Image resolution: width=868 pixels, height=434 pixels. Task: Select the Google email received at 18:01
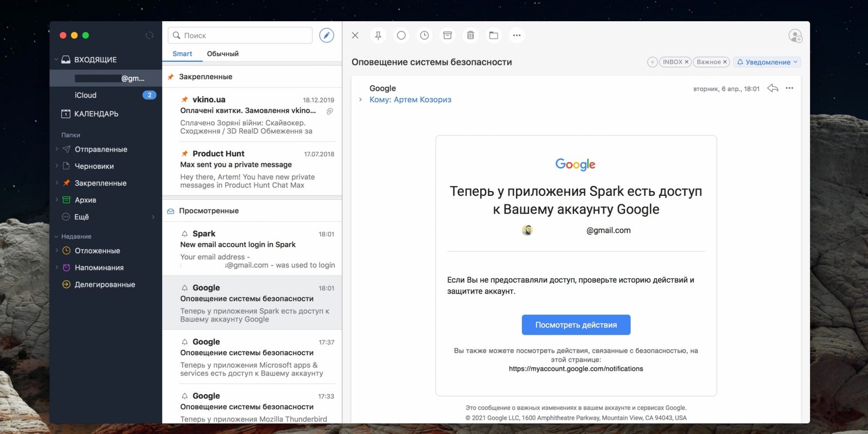pos(252,303)
